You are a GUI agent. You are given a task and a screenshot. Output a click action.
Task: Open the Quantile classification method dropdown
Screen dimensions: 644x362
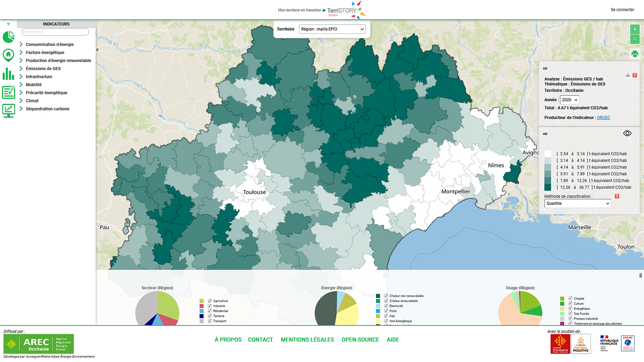pos(577,203)
